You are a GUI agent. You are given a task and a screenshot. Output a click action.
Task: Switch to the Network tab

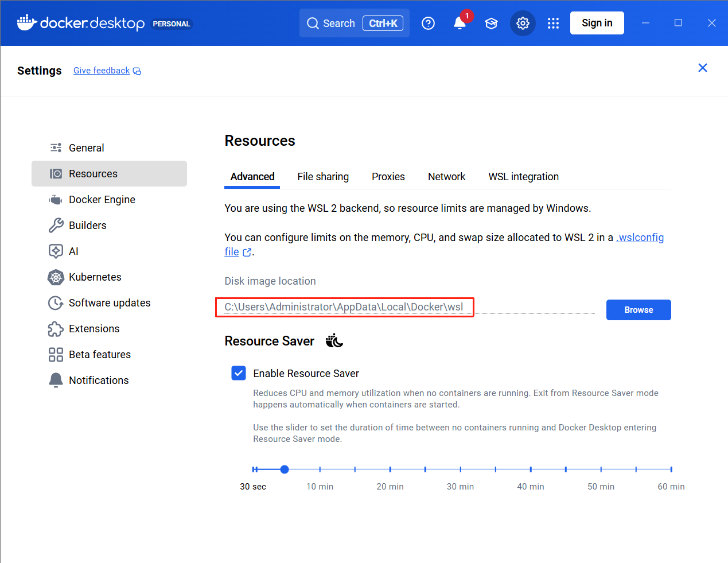pos(446,177)
